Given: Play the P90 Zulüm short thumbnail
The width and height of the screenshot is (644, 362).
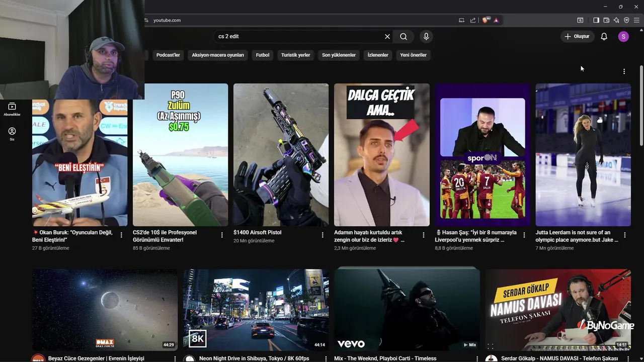Looking at the screenshot, I should click(180, 155).
